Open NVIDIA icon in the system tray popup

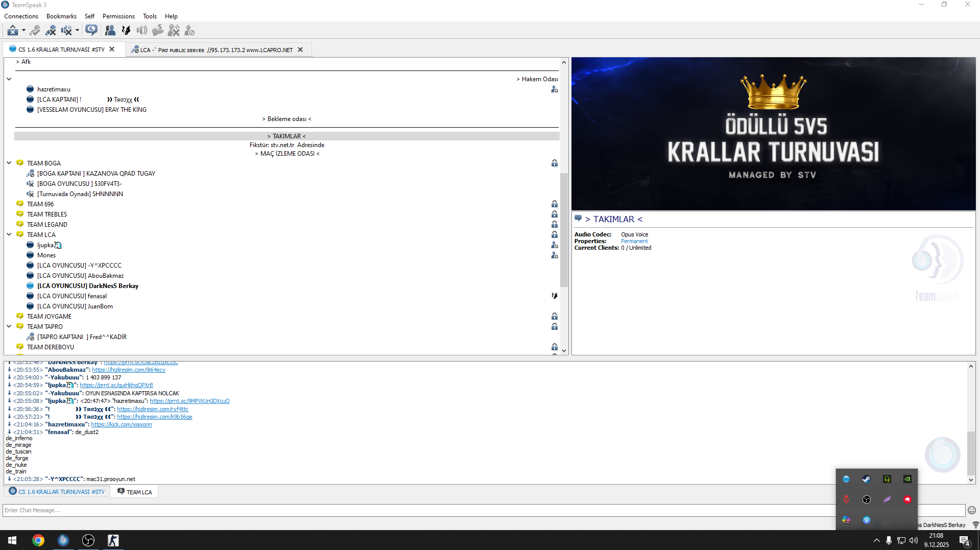[907, 479]
